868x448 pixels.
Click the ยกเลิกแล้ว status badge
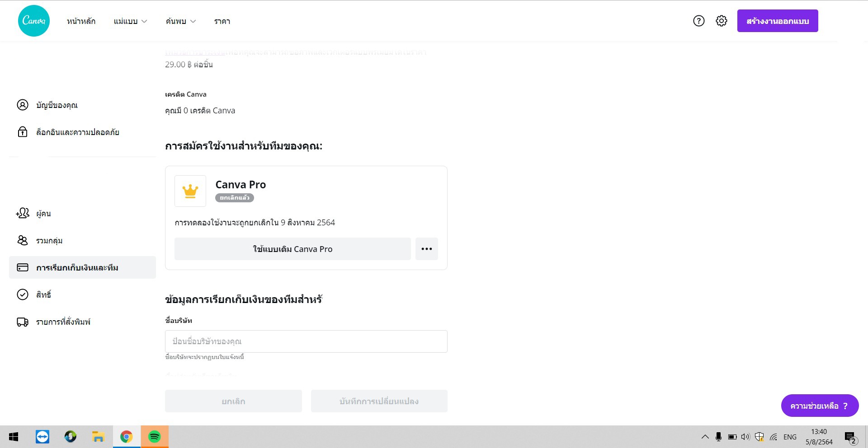tap(235, 198)
